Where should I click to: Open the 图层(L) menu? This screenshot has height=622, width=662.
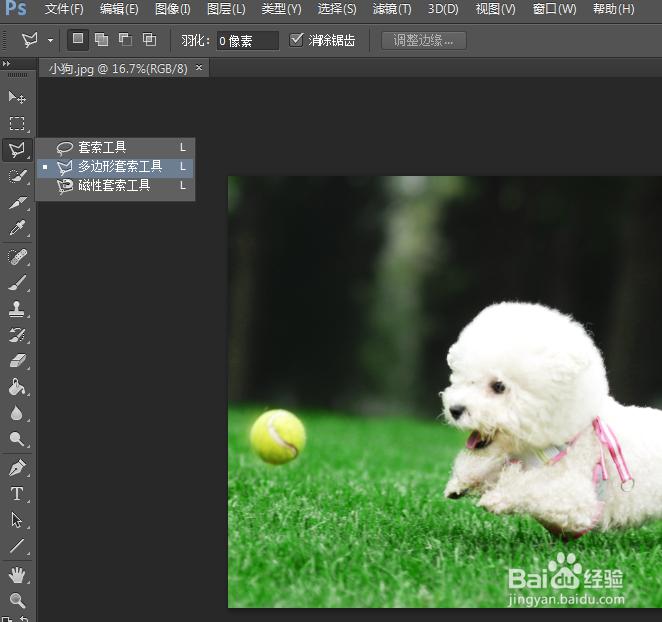(226, 9)
